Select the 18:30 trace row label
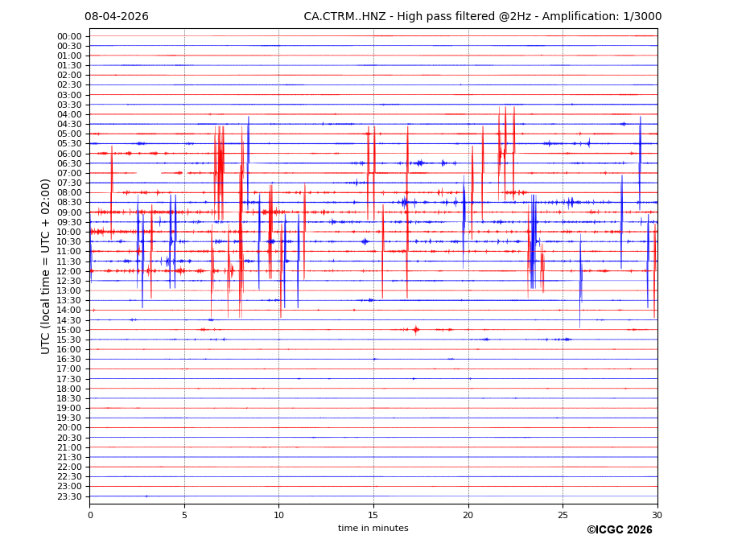746x560 pixels. pyautogui.click(x=69, y=398)
